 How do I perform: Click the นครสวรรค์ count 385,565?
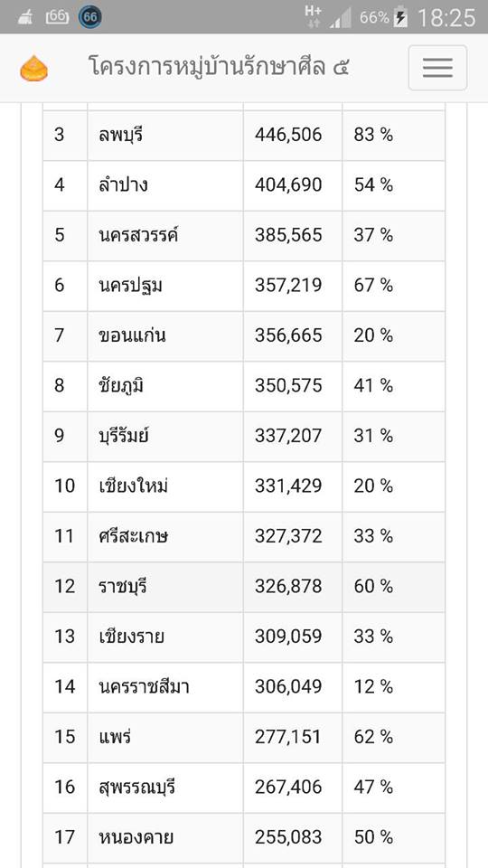[288, 235]
